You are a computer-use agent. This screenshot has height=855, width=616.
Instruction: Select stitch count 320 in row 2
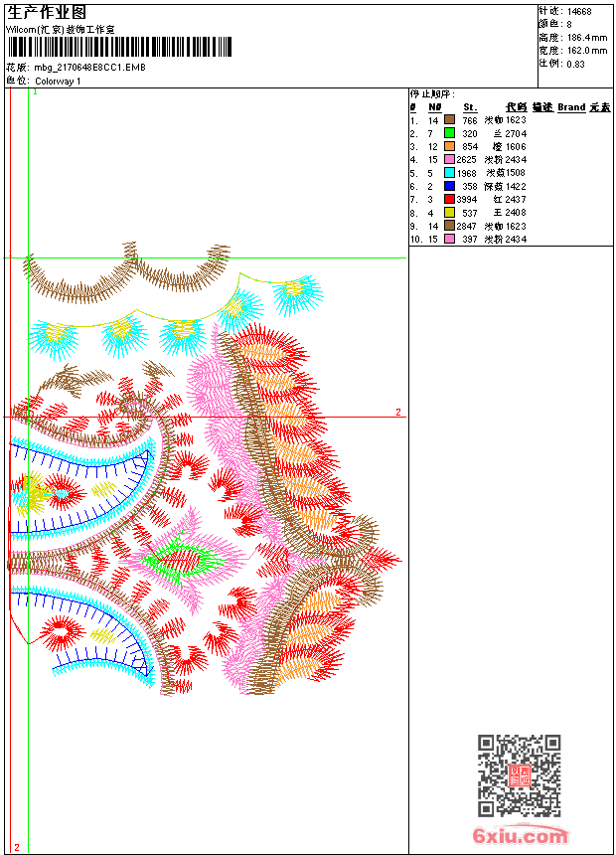pyautogui.click(x=470, y=133)
